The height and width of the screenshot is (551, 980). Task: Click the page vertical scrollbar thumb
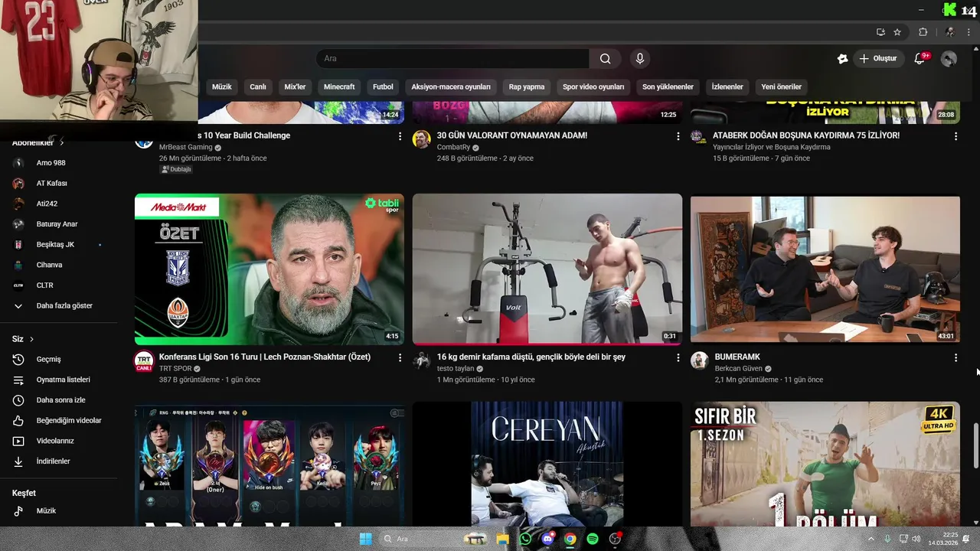pos(975,445)
